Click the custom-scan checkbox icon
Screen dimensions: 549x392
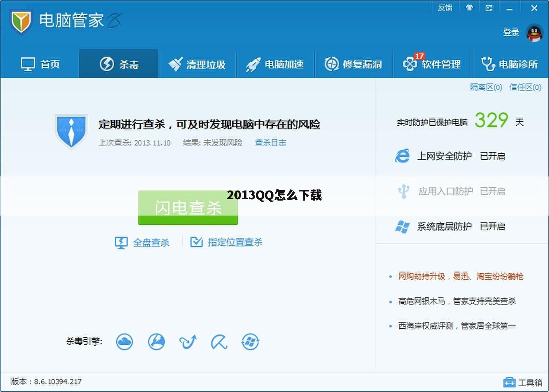click(197, 242)
